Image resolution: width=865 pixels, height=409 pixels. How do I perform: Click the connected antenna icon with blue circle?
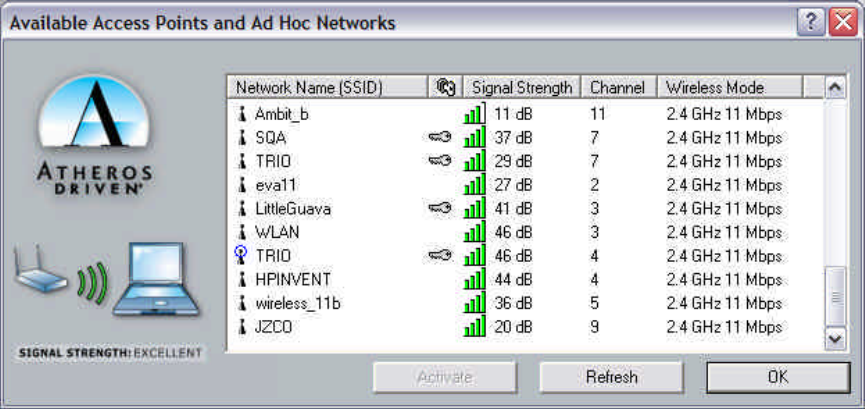pyautogui.click(x=241, y=255)
